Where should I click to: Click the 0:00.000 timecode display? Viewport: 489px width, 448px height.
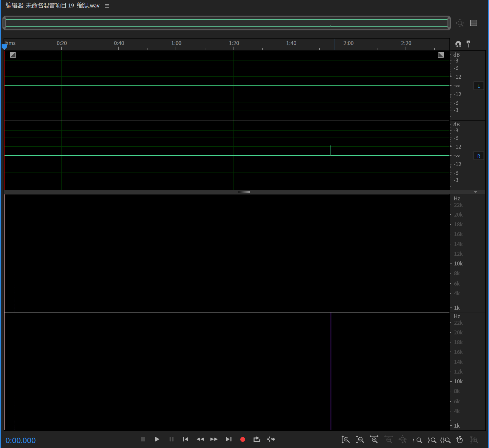(x=21, y=440)
